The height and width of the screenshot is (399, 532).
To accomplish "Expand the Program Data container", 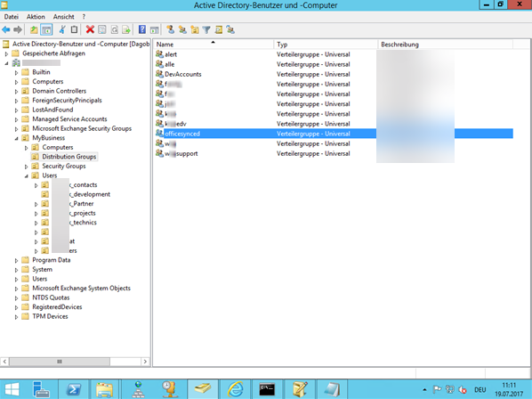I will pos(16,260).
